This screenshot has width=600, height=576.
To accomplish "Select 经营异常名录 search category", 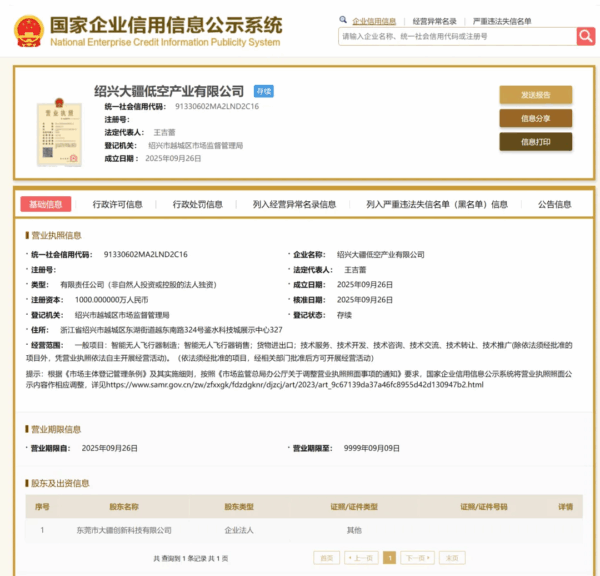I will (x=434, y=20).
